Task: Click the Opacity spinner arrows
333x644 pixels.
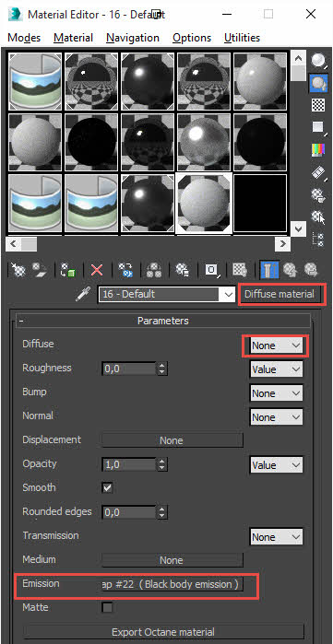Action: click(x=162, y=465)
